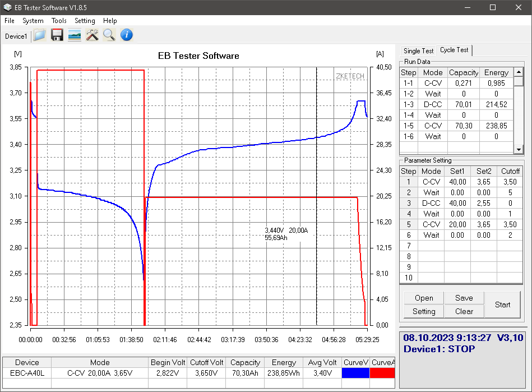Open the hammer and wrench tools icon

[92, 35]
